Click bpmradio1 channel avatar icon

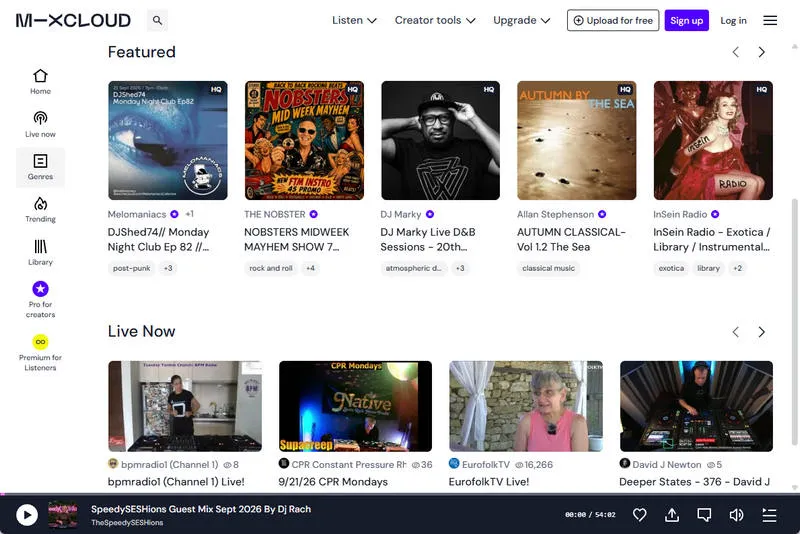pyautogui.click(x=113, y=464)
